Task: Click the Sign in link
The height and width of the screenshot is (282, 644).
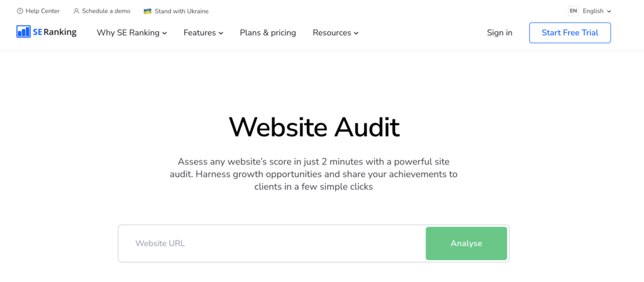Action: click(x=499, y=33)
